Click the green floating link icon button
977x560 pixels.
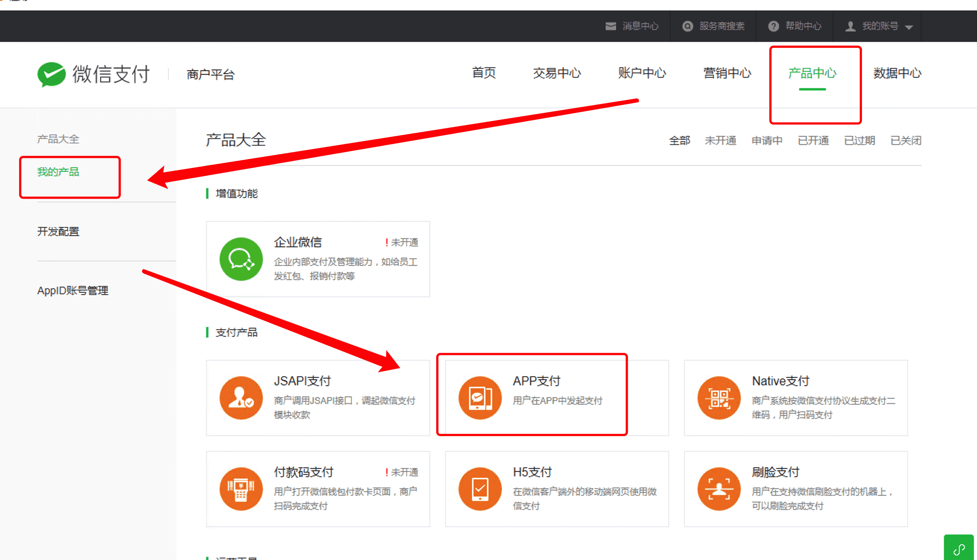pos(959,548)
